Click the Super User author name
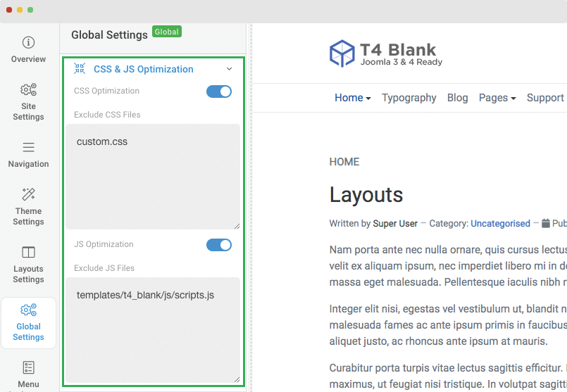Screen dimensions: 567x392 [x=395, y=224]
